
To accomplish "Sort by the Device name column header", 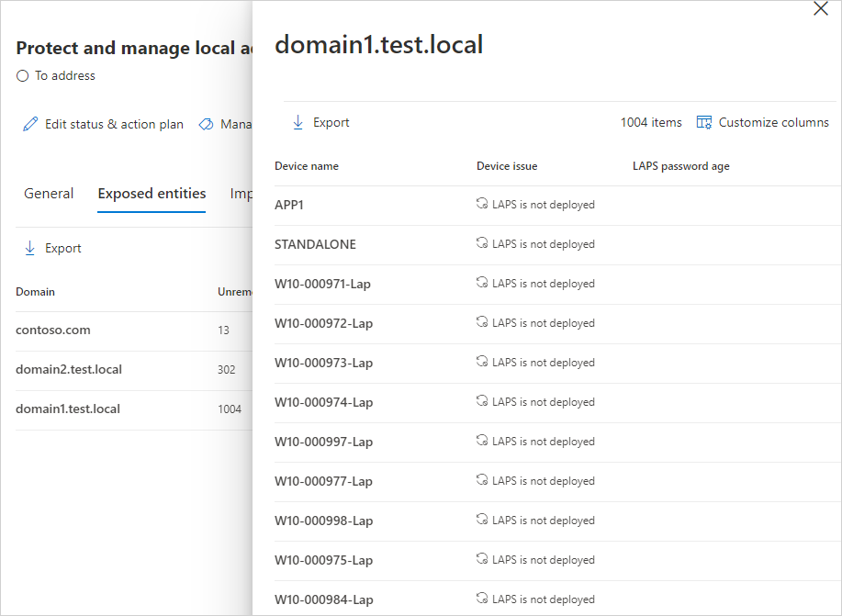I will pyautogui.click(x=307, y=166).
